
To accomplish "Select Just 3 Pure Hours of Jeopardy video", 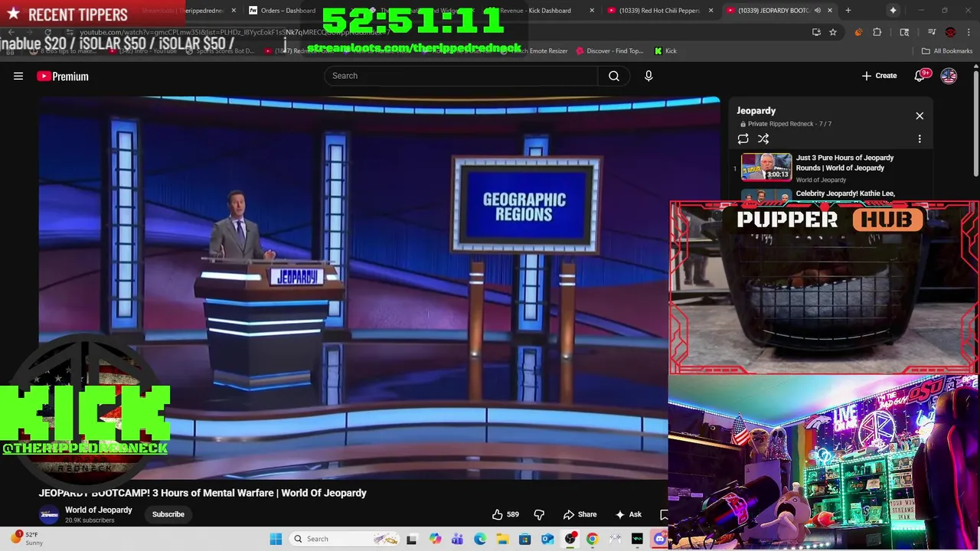I will (x=844, y=163).
